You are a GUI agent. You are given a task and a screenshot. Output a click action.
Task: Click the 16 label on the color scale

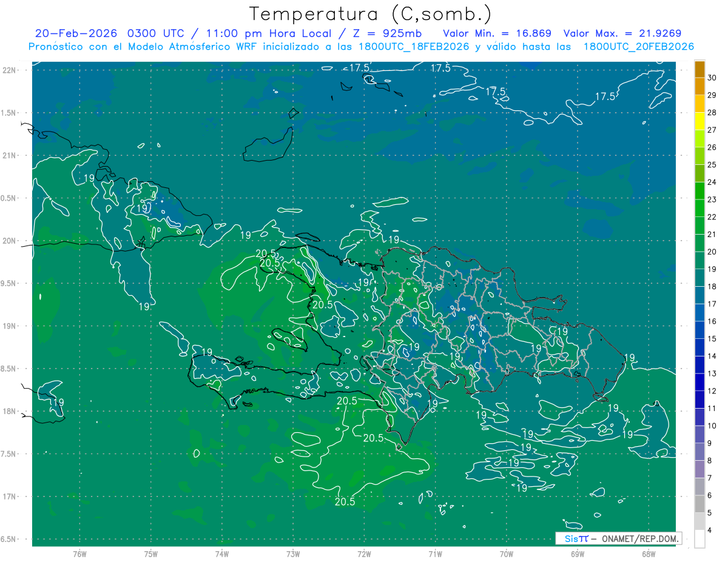[712, 321]
